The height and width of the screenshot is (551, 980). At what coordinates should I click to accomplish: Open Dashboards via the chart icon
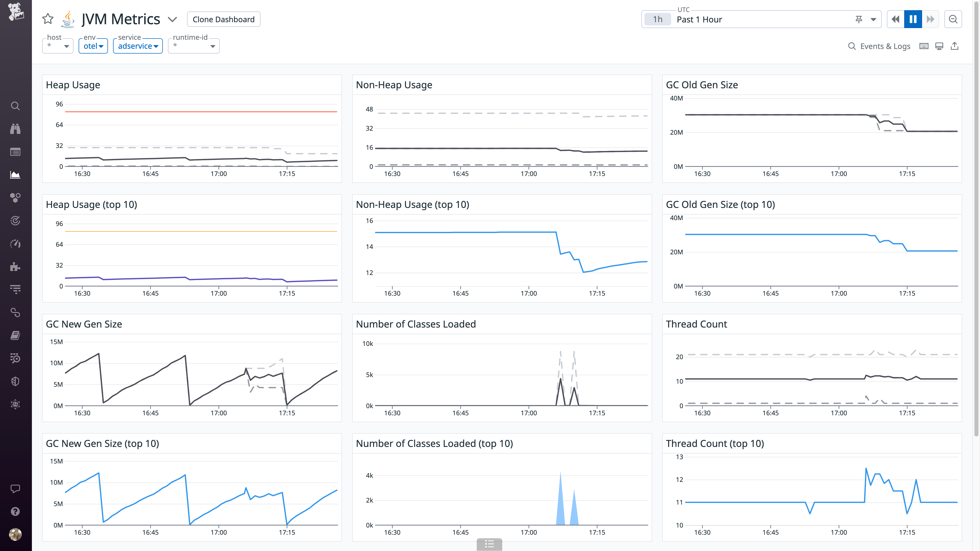(x=15, y=174)
